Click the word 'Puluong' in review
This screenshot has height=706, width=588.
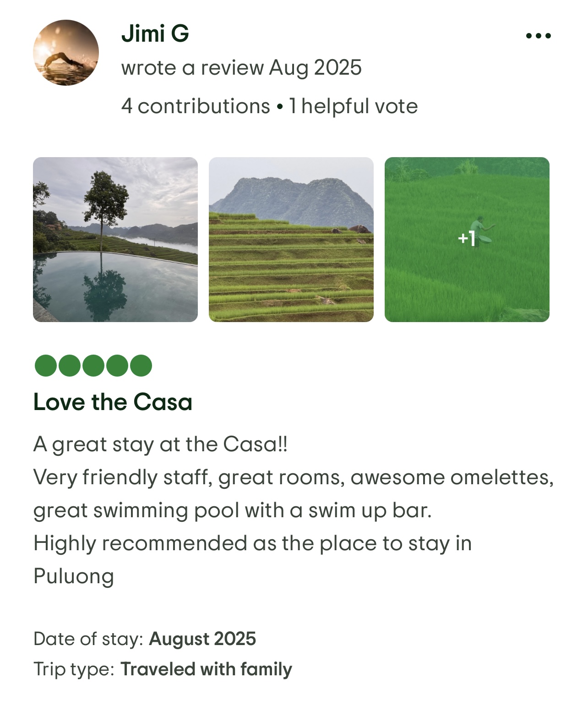tap(74, 576)
